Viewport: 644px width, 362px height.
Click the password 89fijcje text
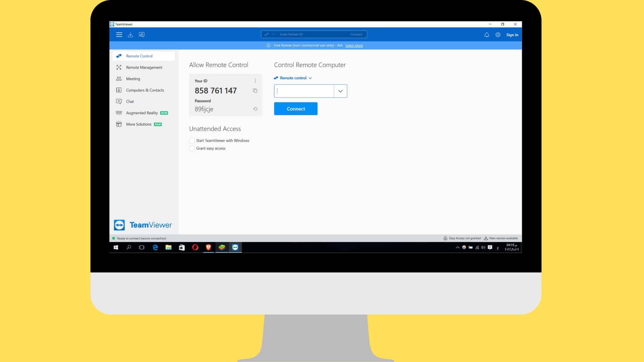[204, 109]
